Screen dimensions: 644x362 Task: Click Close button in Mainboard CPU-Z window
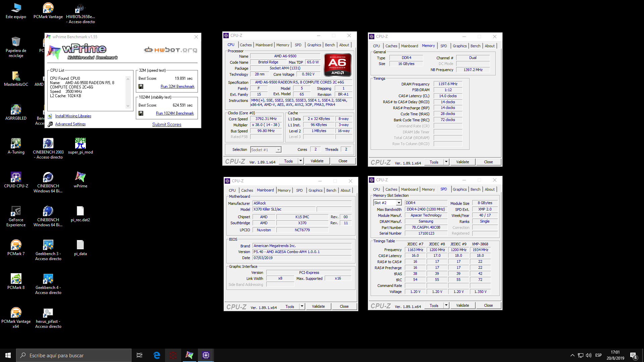pos(344,306)
